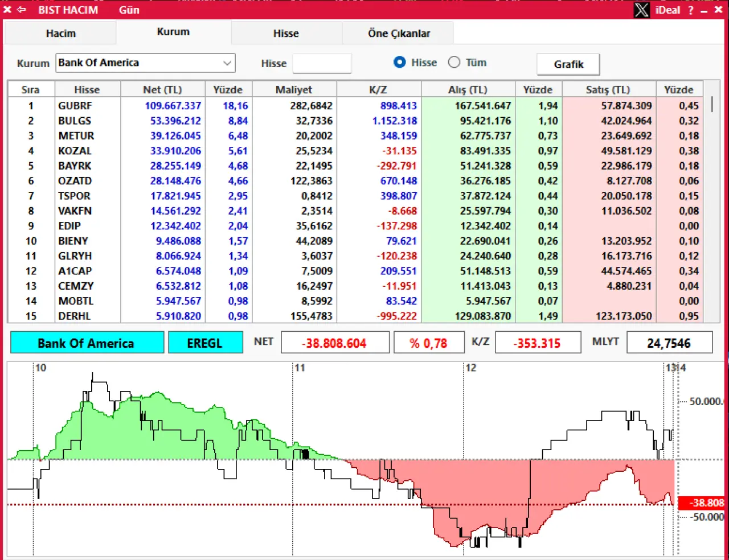Image resolution: width=729 pixels, height=560 pixels.
Task: Select the MOBTL stock row
Action: click(x=355, y=301)
